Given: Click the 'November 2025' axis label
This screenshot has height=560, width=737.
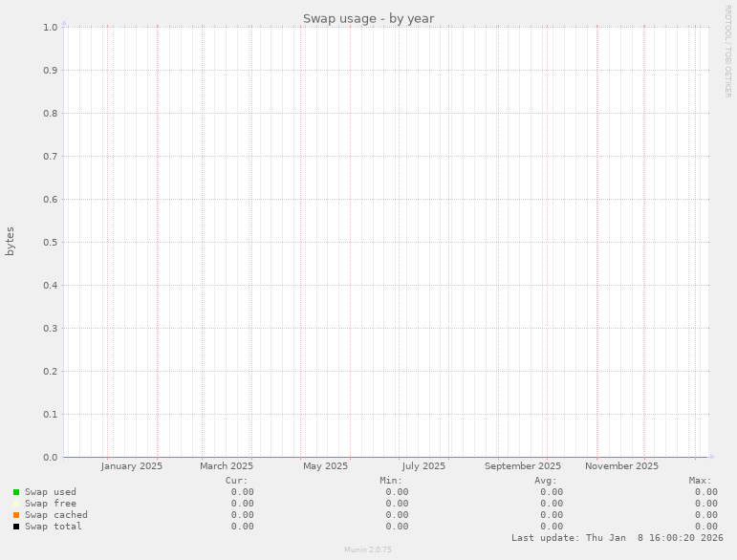Looking at the screenshot, I should (622, 466).
